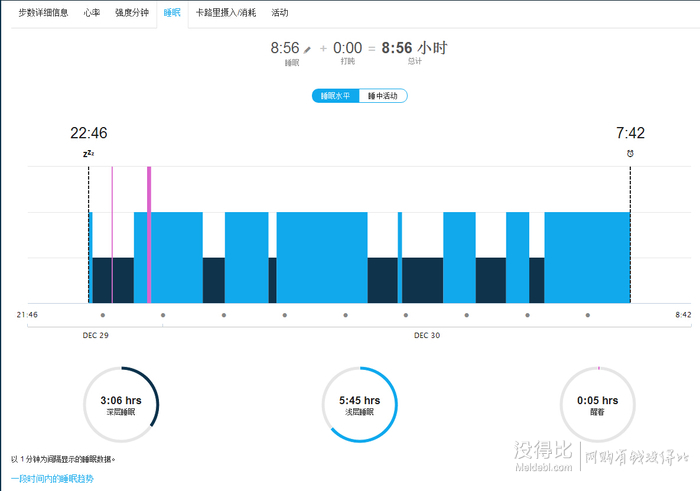Select the 睡眠水平 toggle option
700x491 pixels.
[x=335, y=96]
